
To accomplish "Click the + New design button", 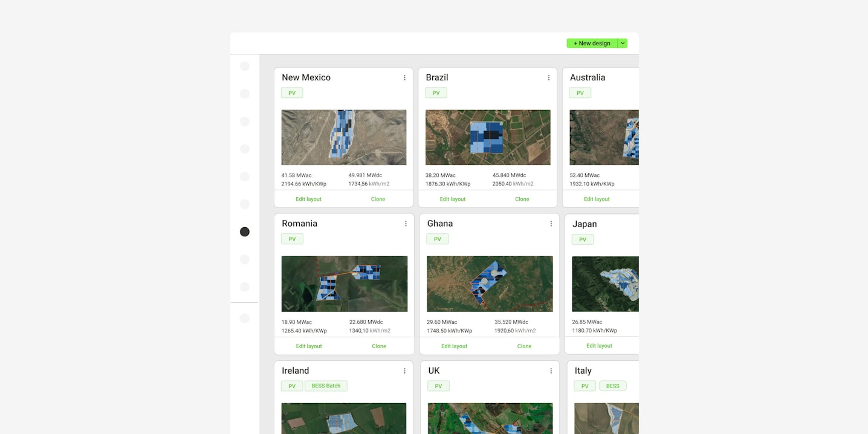I will (592, 44).
